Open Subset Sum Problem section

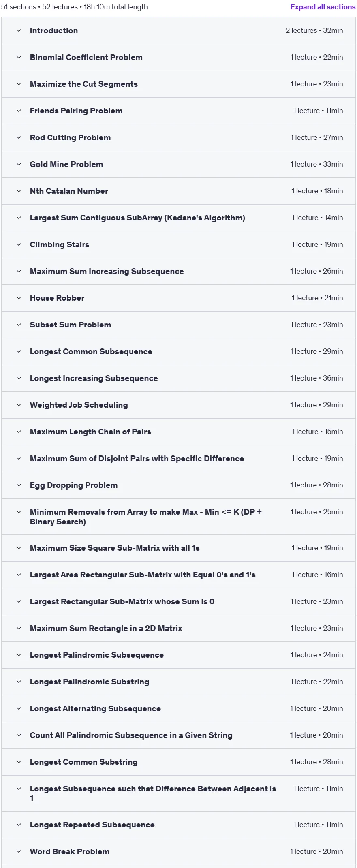tap(178, 325)
